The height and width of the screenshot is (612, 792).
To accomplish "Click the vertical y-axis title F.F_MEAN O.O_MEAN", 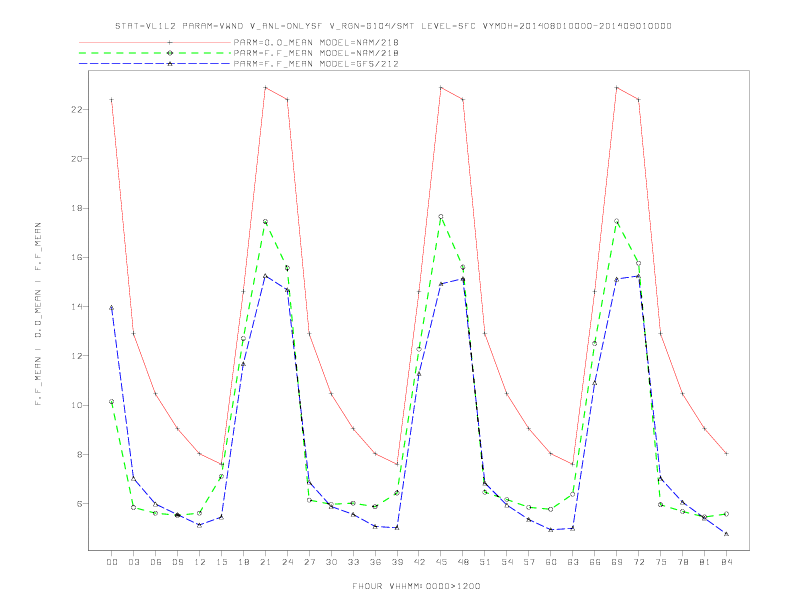I will 38,314.
